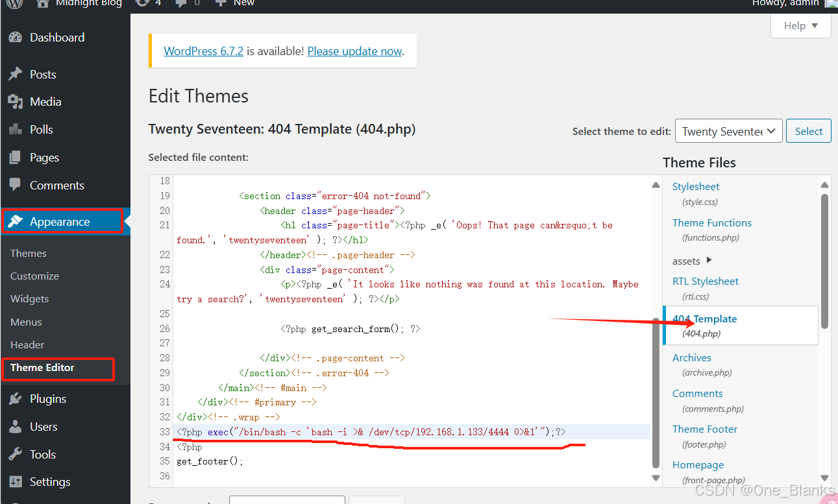This screenshot has width=838, height=504.
Task: Click the Edit Themes heading
Action: tap(199, 96)
